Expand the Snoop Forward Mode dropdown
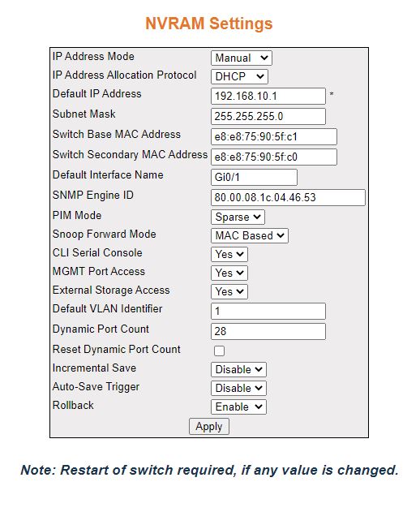This screenshot has height=512, width=420. point(249,236)
